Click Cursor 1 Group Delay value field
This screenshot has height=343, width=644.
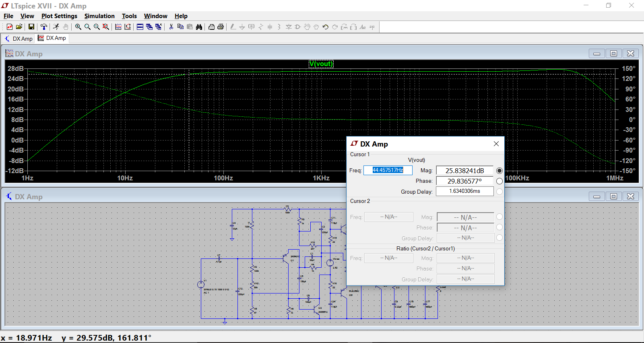pos(465,191)
